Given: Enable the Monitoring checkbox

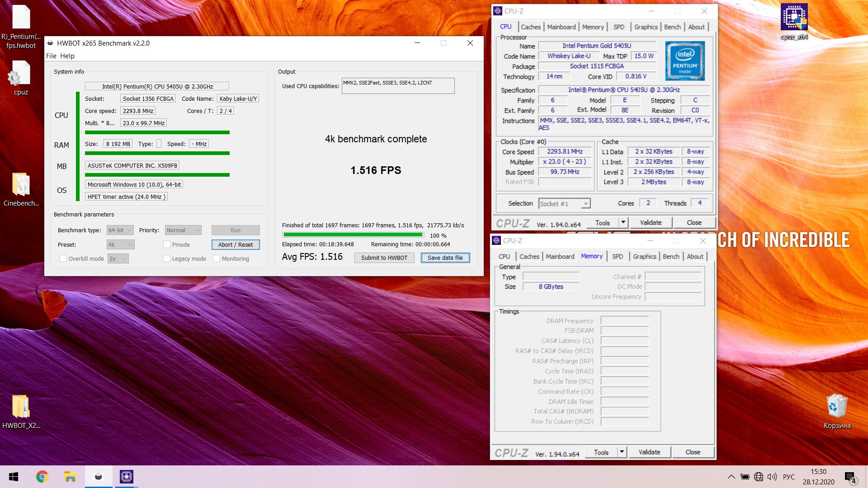Looking at the screenshot, I should [217, 258].
